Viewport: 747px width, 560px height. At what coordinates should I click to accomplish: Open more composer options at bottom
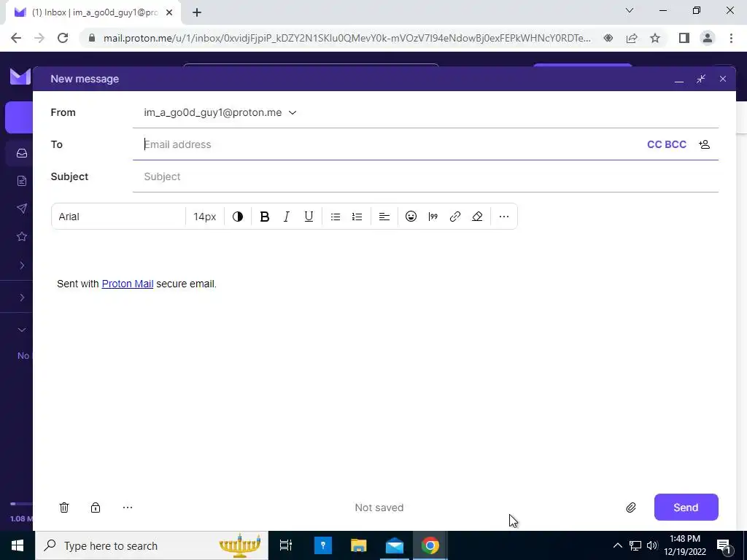127,507
